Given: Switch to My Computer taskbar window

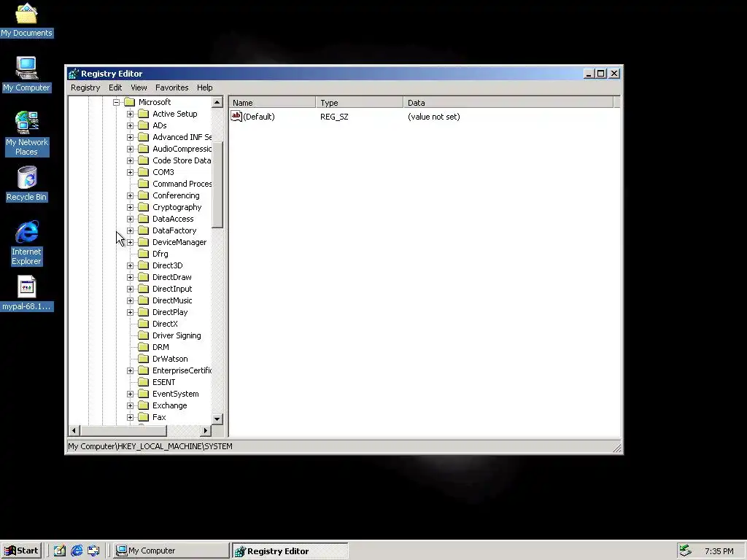Looking at the screenshot, I should click(169, 551).
